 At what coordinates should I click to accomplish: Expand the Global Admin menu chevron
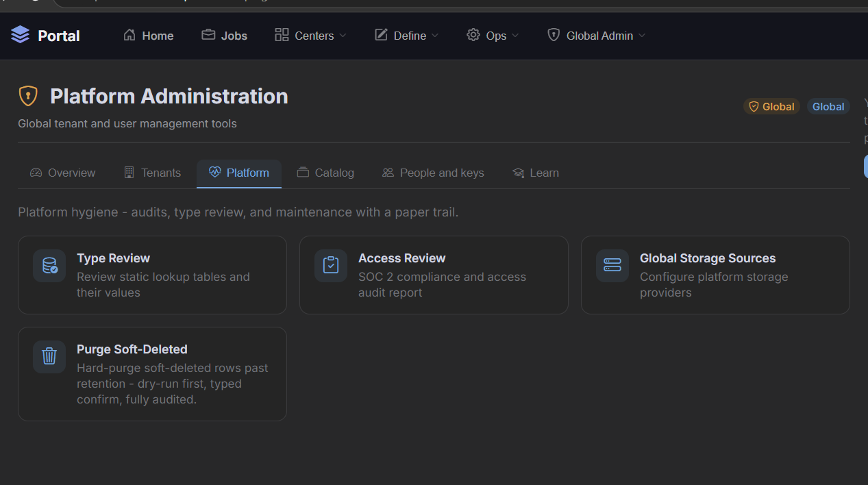(642, 36)
